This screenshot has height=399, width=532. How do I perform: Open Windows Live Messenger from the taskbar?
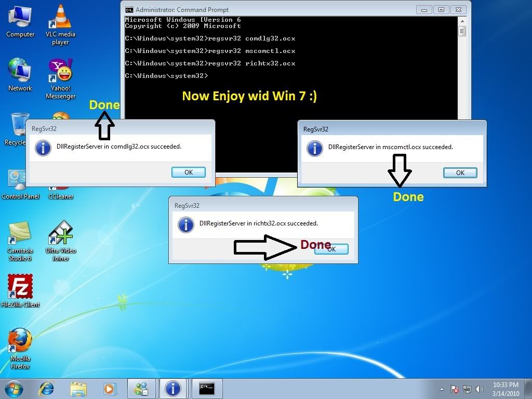[141, 389]
